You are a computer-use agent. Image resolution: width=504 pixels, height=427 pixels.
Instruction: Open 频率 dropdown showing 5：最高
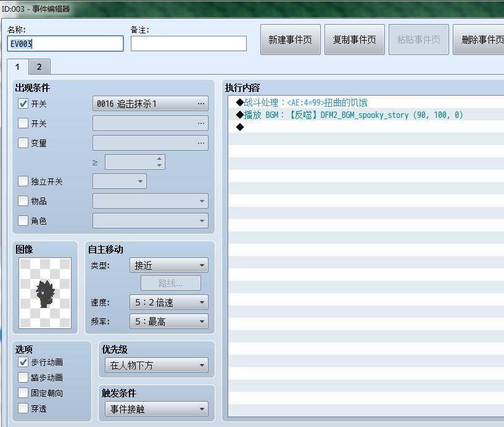[169, 321]
